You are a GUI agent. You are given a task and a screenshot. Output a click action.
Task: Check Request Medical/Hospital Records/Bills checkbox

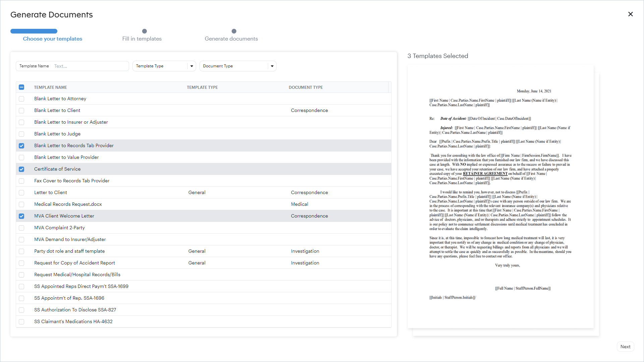[21, 275]
